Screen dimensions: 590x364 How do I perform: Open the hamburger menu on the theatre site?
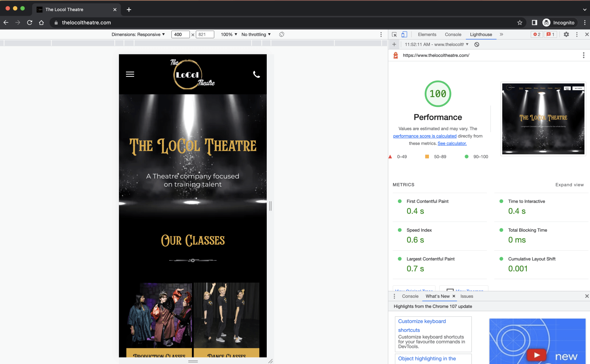click(x=130, y=74)
